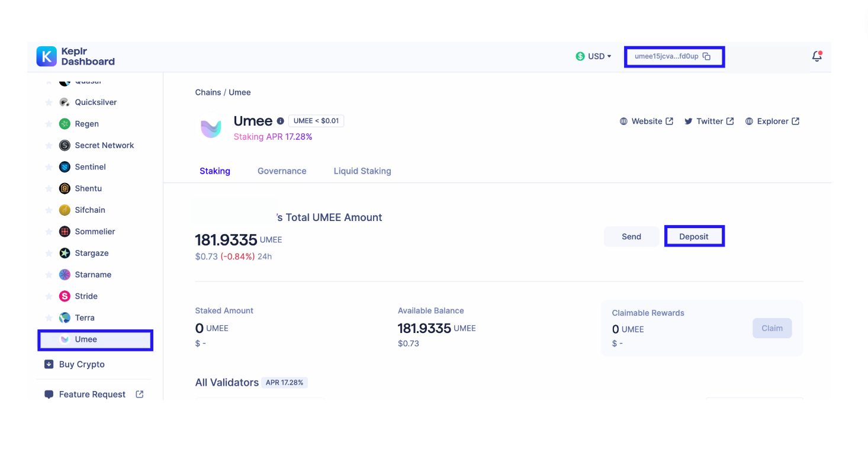Select Terra globe icon
The image size is (868, 474).
pos(65,318)
